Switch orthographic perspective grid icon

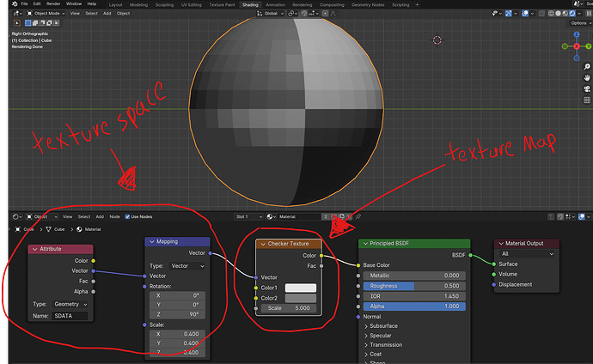click(587, 100)
